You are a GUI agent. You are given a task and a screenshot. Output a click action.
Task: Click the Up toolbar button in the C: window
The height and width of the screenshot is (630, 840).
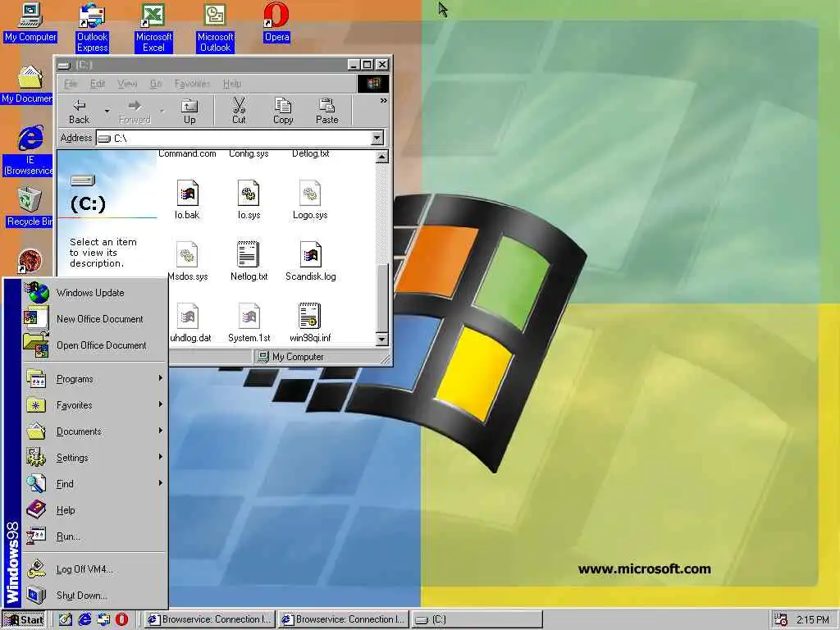pyautogui.click(x=189, y=112)
